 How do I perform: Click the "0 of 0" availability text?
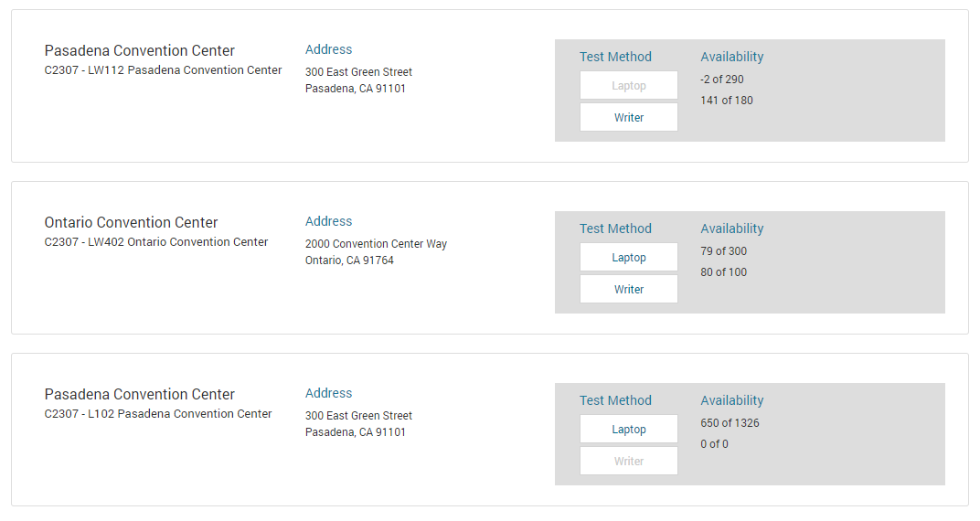coord(714,444)
